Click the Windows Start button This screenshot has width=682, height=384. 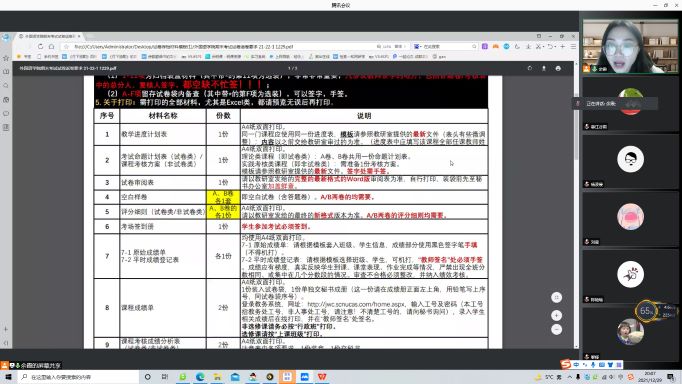coord(8,377)
